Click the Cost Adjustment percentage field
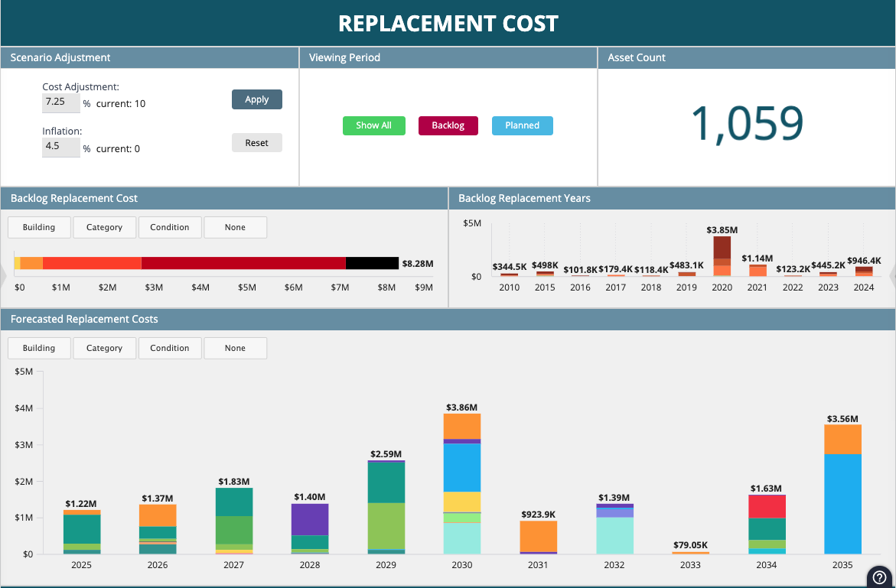896x588 pixels. [x=60, y=102]
